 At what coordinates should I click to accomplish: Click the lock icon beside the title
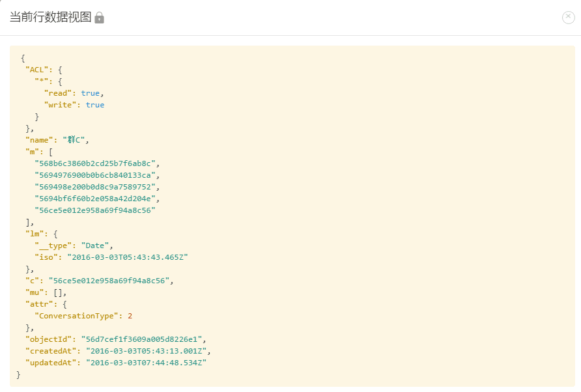99,18
